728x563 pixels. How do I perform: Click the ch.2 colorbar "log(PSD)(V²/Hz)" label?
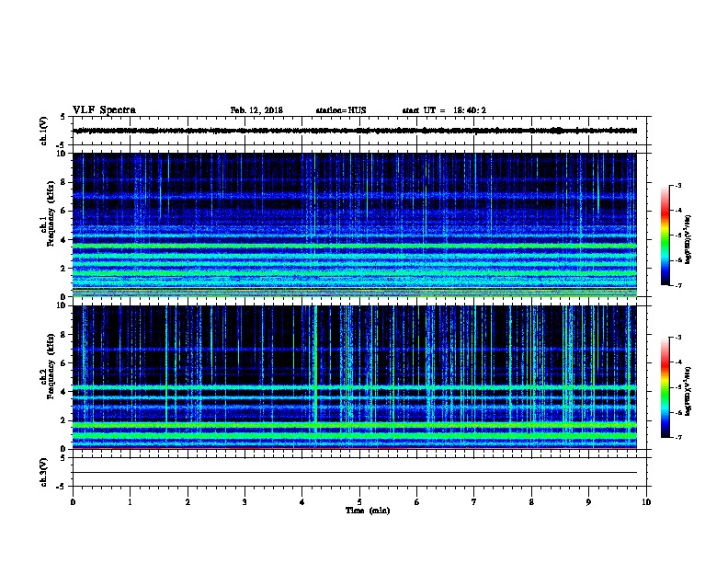point(688,392)
